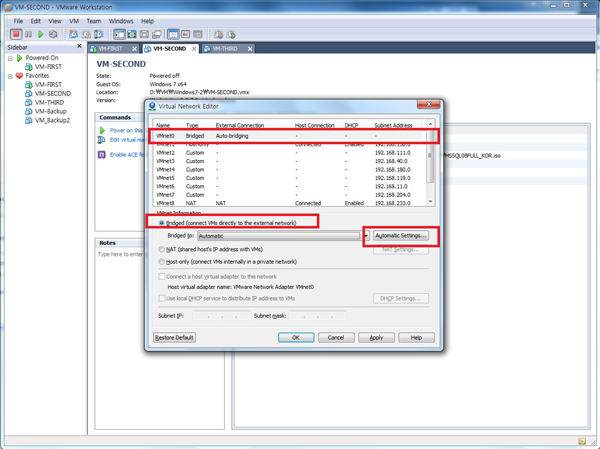Click the Automatic Settings button

tap(401, 235)
